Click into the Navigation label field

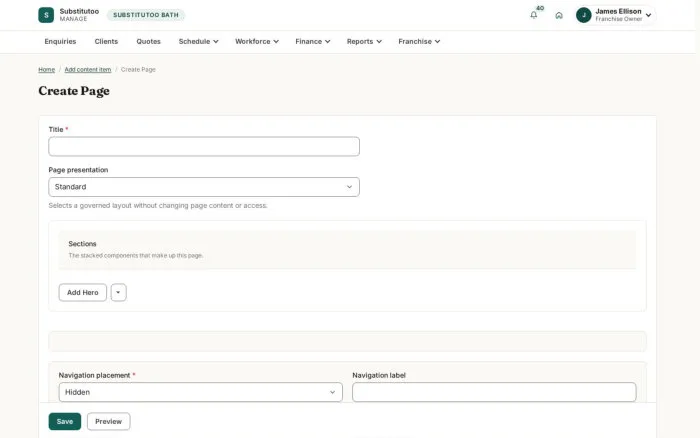click(x=494, y=392)
